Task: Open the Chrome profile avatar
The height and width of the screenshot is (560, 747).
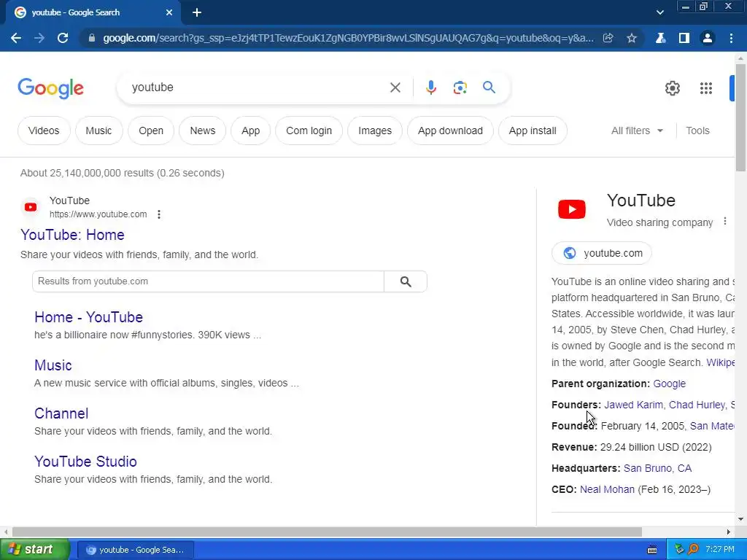Action: (708, 38)
